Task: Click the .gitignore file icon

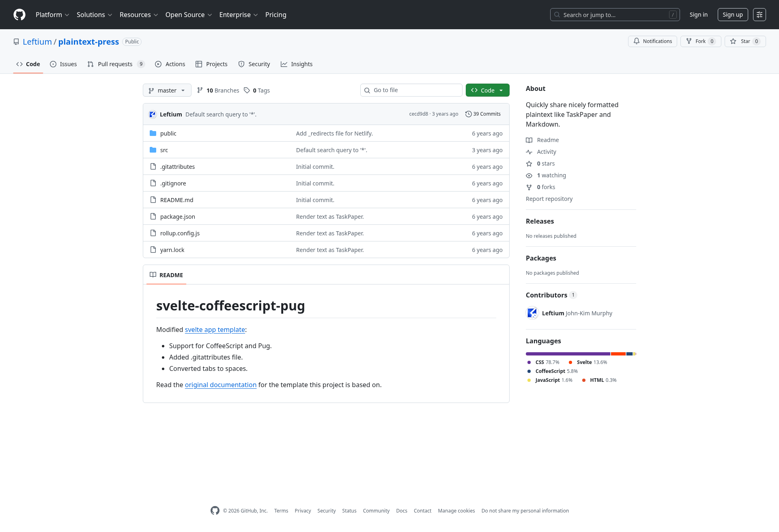Action: pyautogui.click(x=153, y=183)
